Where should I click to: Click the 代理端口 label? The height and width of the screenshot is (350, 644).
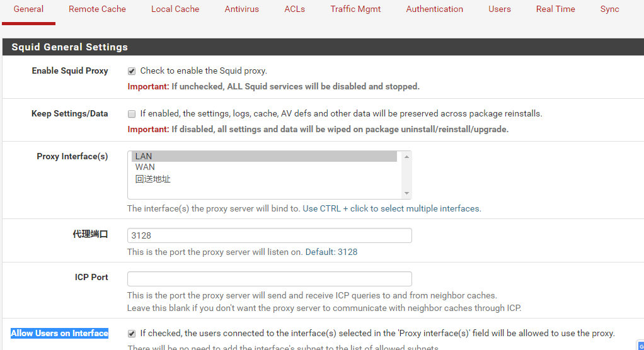(90, 234)
